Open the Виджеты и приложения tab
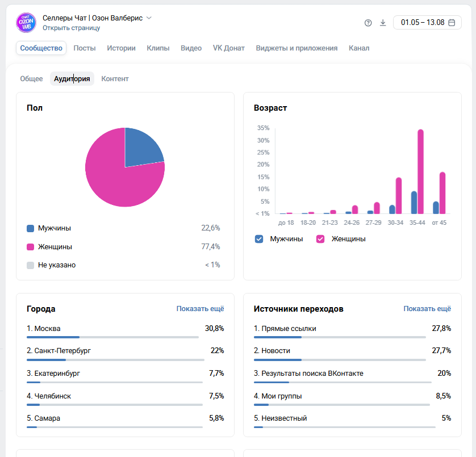The image size is (476, 457). click(x=297, y=48)
